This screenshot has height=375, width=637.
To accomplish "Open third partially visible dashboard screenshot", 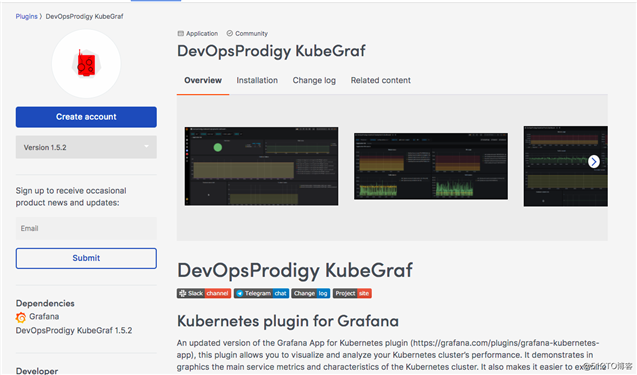I will pos(566,166).
